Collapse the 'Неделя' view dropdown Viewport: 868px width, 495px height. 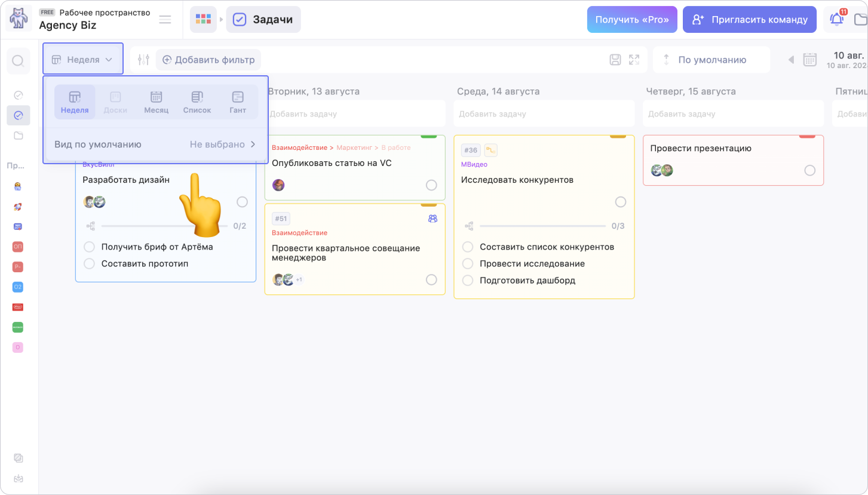82,59
